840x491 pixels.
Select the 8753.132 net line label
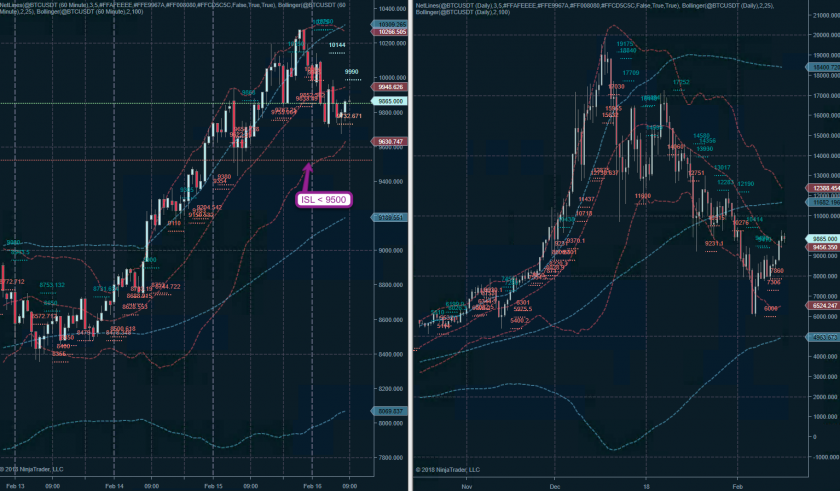pos(52,285)
